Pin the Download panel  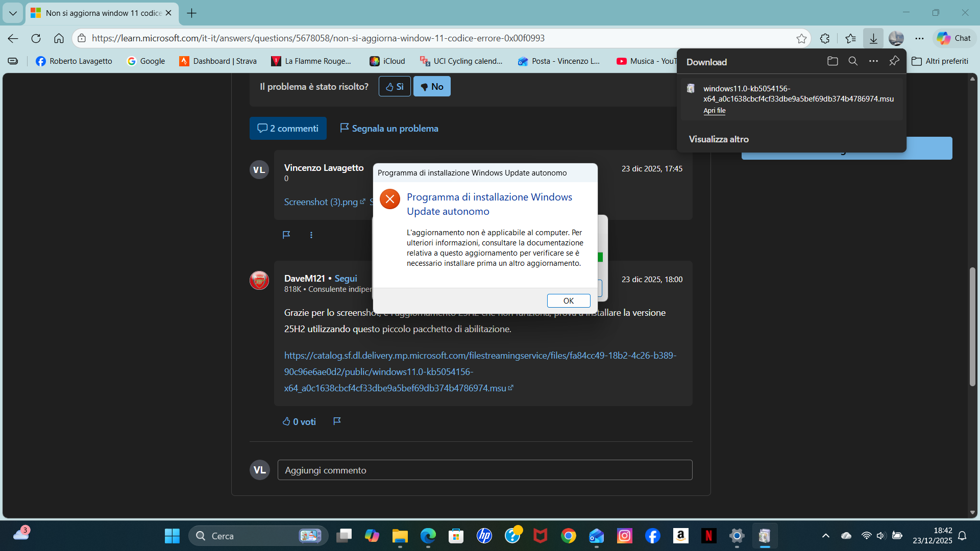tap(894, 61)
